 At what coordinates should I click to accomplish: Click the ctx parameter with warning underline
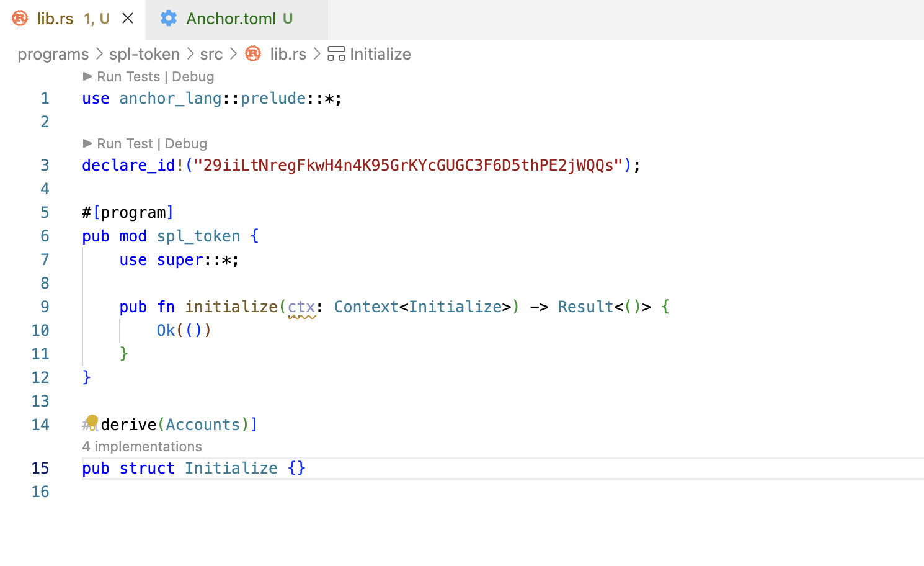(301, 307)
